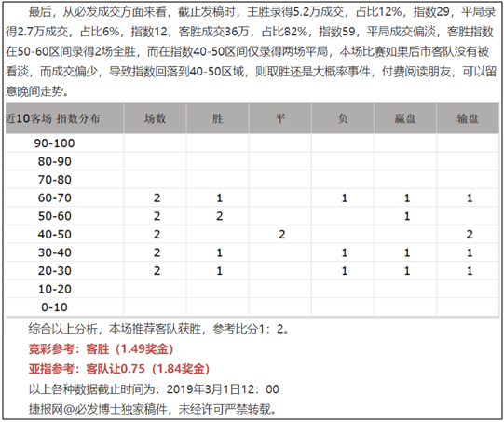Click 输盘 value 1 in 30-40 row
This screenshot has width=504, height=422.
tap(470, 253)
